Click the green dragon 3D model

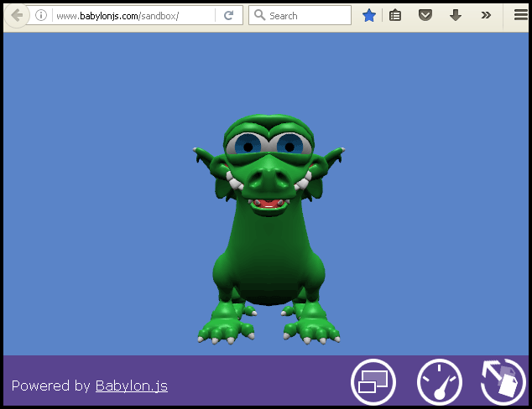(269, 229)
